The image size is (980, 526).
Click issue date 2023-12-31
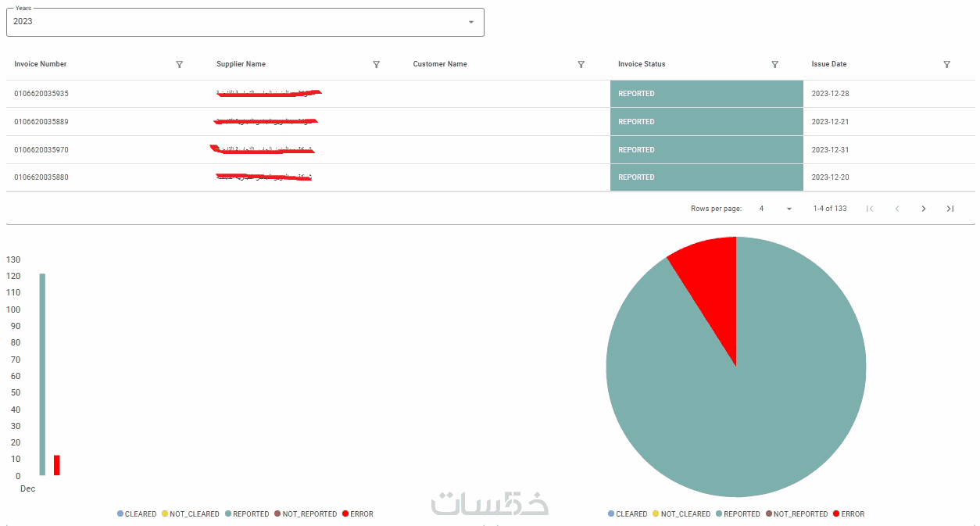[831, 149]
